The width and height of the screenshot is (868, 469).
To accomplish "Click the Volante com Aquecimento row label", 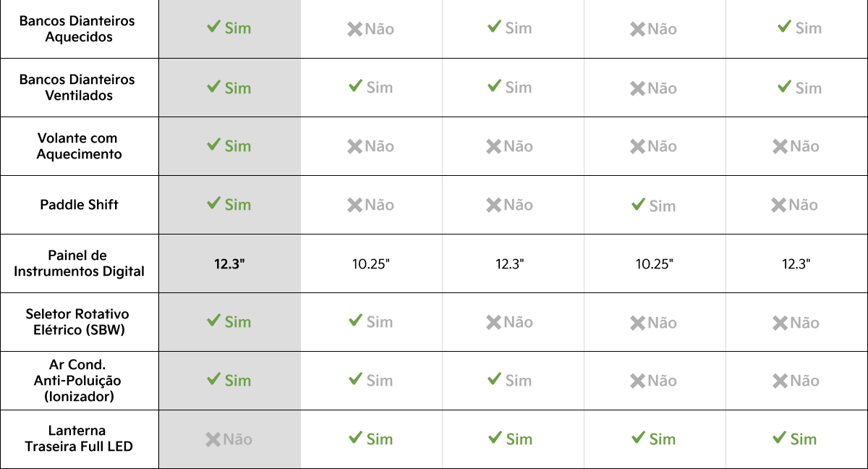I will click(x=78, y=146).
